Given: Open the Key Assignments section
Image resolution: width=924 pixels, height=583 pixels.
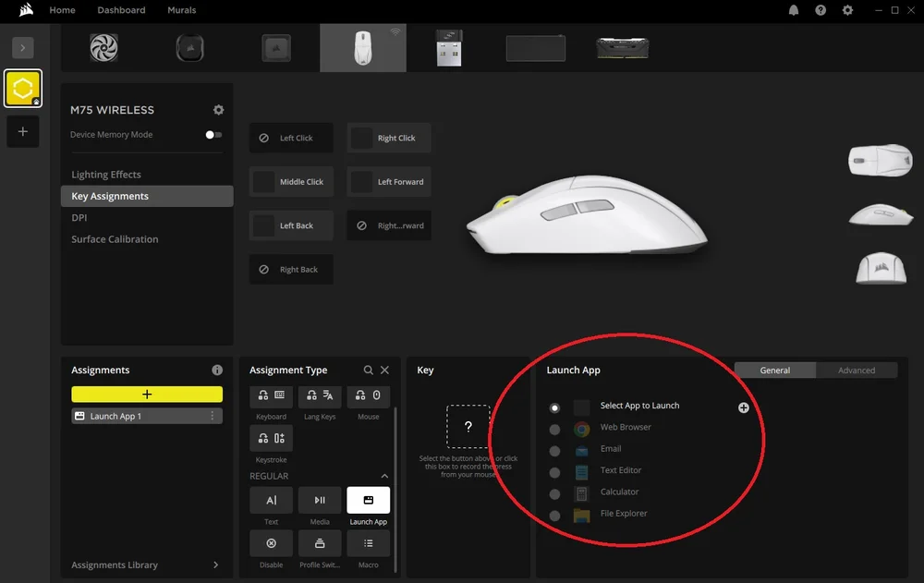Looking at the screenshot, I should (x=147, y=196).
